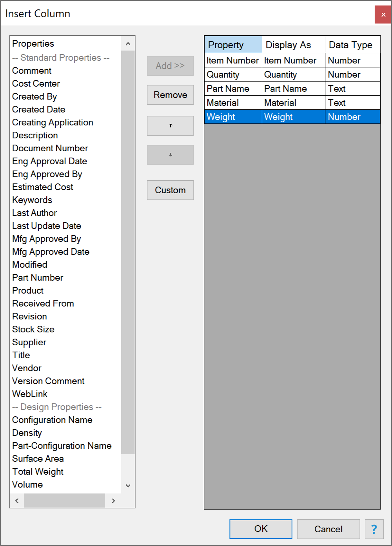Select Created By property

pyautogui.click(x=34, y=96)
